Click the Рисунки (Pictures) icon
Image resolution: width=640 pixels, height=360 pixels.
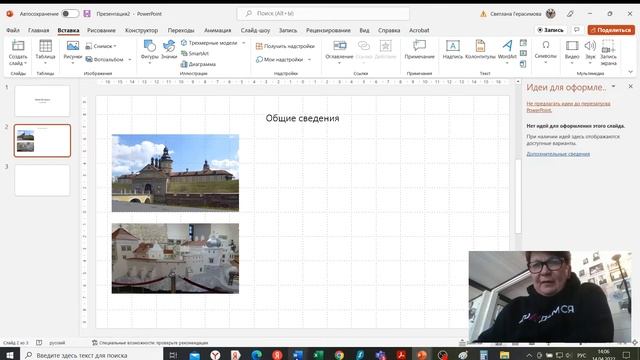[73, 46]
